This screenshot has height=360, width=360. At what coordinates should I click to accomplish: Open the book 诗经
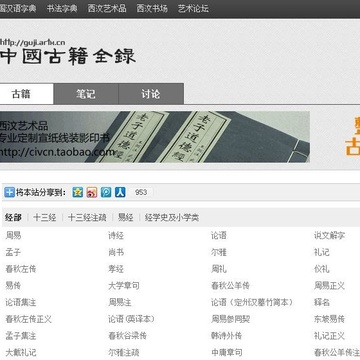click(116, 236)
